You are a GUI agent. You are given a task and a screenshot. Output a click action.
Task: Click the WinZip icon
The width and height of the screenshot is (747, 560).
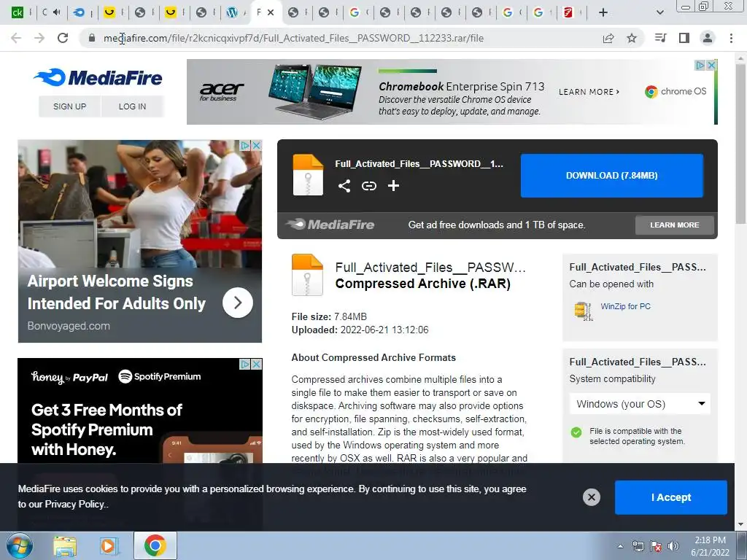point(583,311)
